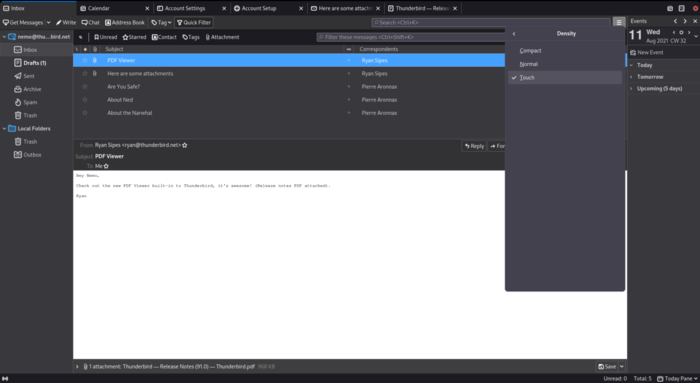Click the hamburger app menu button
Screen dimensions: 700x383
[x=619, y=22]
